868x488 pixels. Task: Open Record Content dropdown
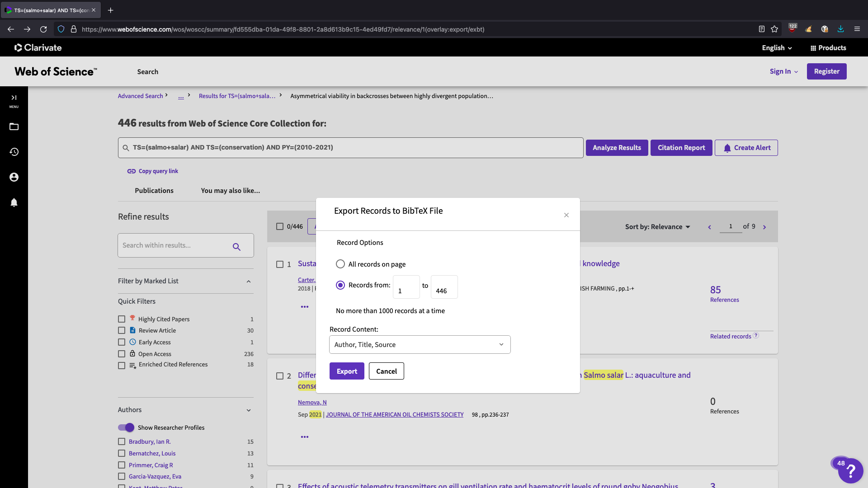click(x=420, y=345)
